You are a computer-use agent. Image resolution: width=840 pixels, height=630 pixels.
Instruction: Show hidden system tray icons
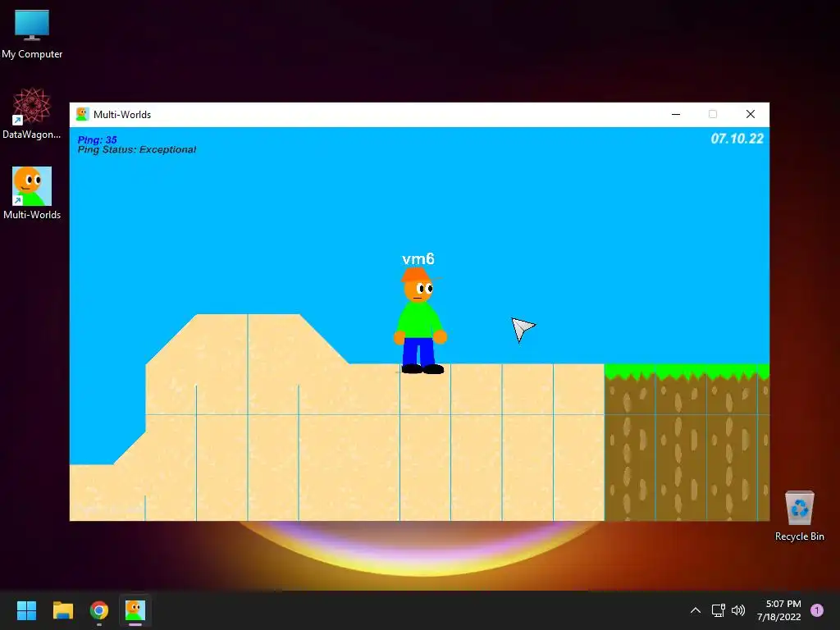696,610
